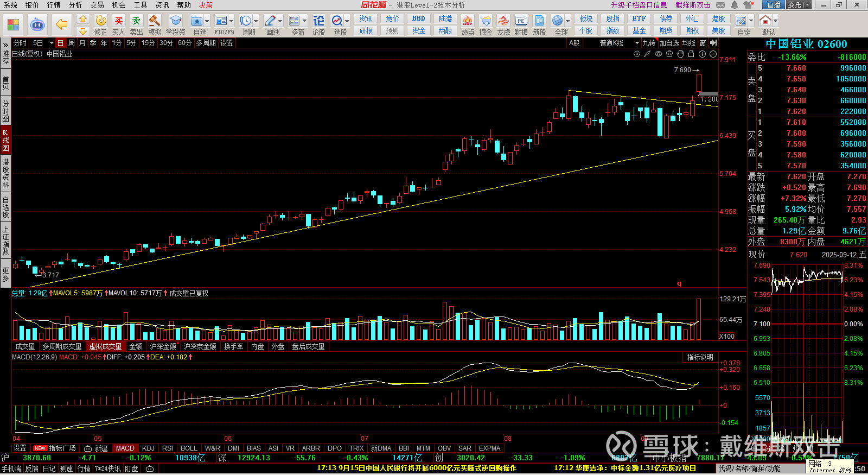868x475 pixels.
Task: Open the 热点 hot topics flame icon
Action: [x=468, y=25]
